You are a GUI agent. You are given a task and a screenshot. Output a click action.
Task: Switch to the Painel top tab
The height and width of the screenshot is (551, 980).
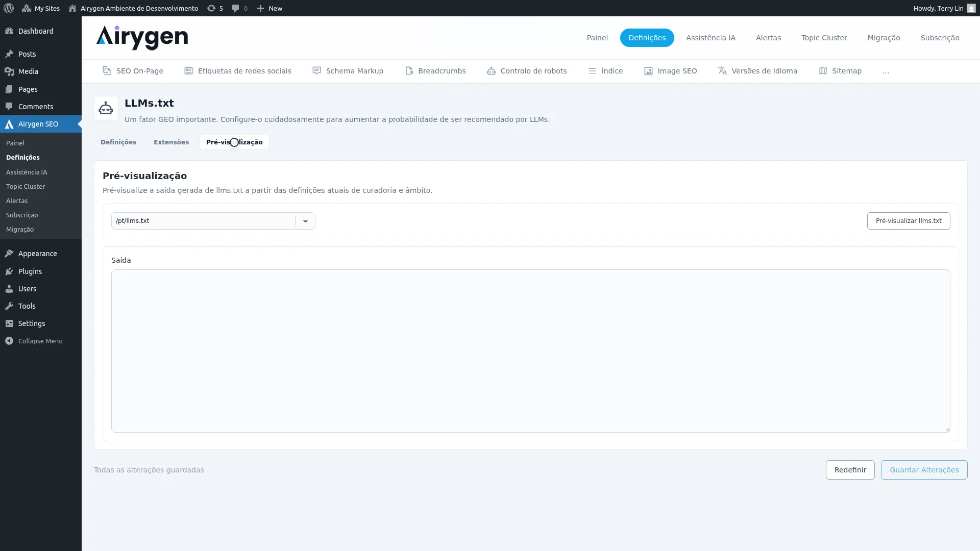[597, 38]
